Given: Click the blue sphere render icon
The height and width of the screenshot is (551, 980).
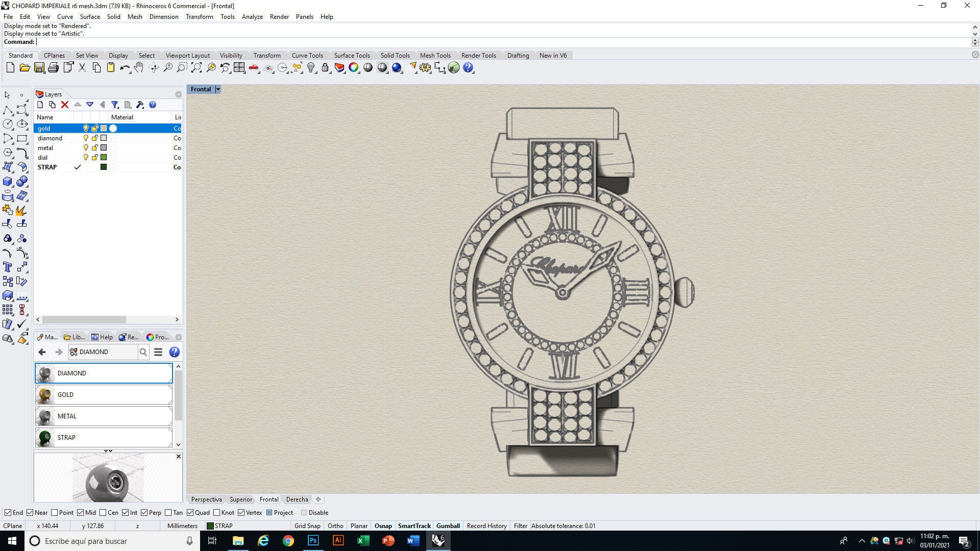Looking at the screenshot, I should coord(397,67).
